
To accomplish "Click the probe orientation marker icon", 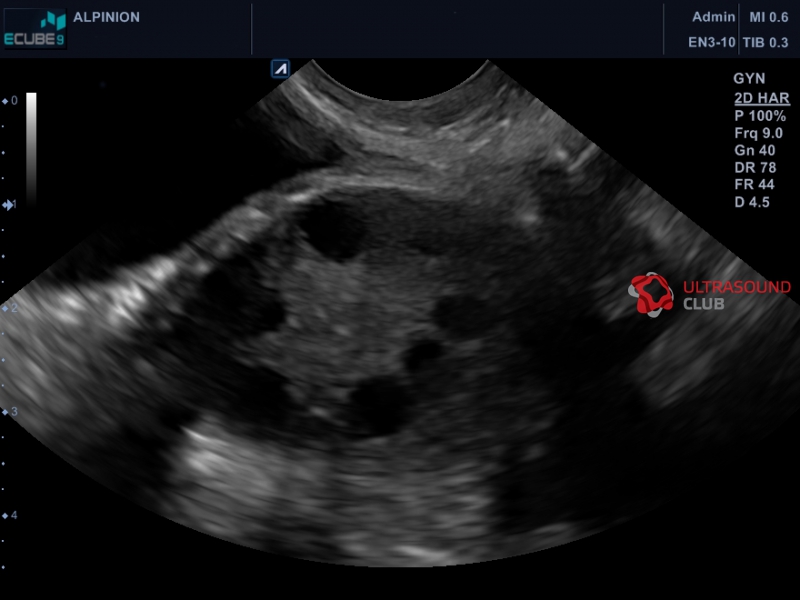I will 281,68.
